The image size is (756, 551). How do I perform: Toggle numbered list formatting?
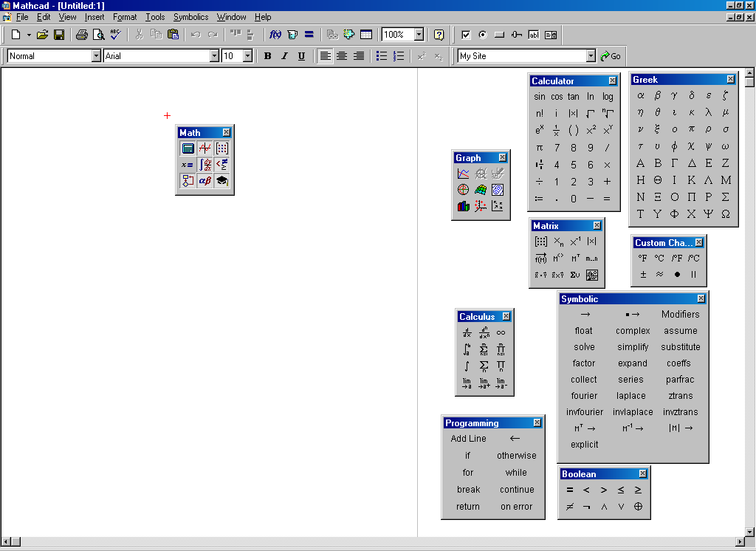pos(398,56)
